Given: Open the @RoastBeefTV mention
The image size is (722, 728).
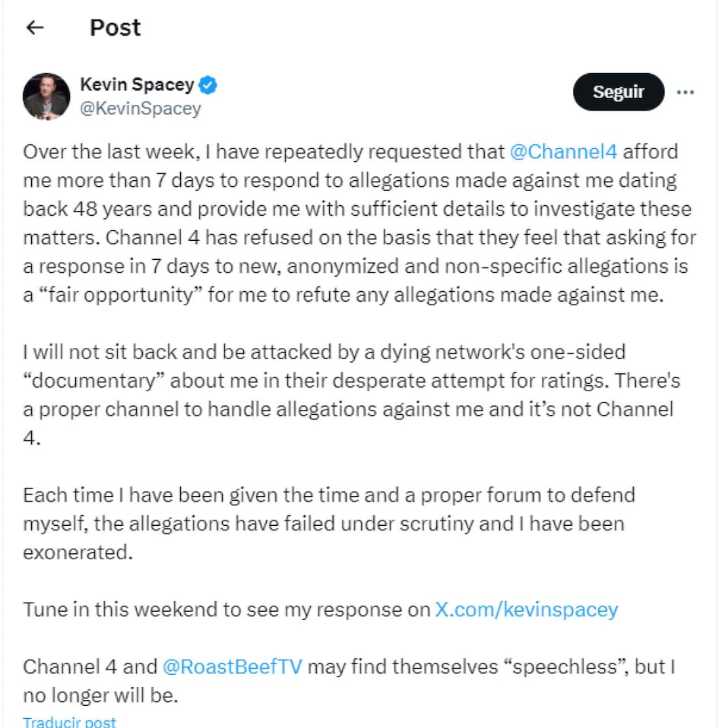Looking at the screenshot, I should [233, 667].
